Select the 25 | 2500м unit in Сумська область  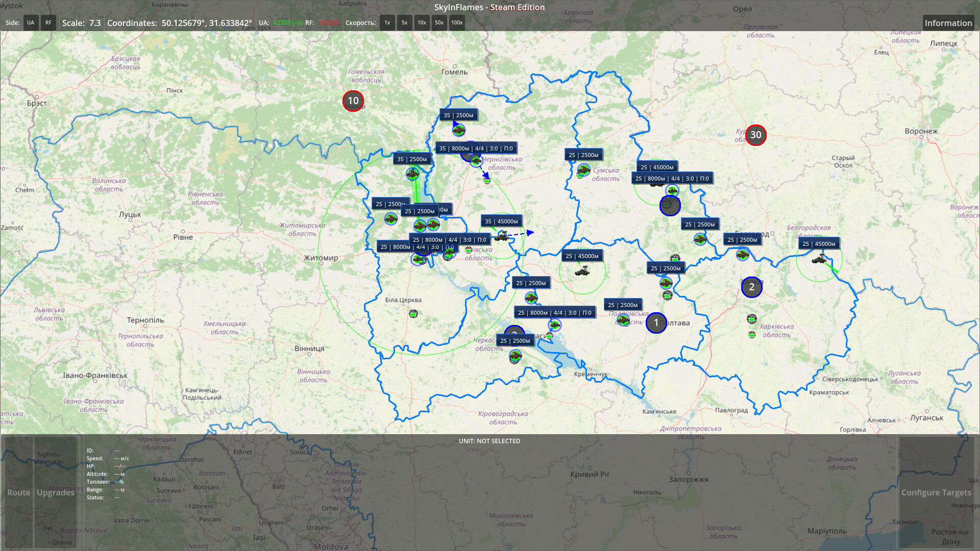pyautogui.click(x=583, y=169)
